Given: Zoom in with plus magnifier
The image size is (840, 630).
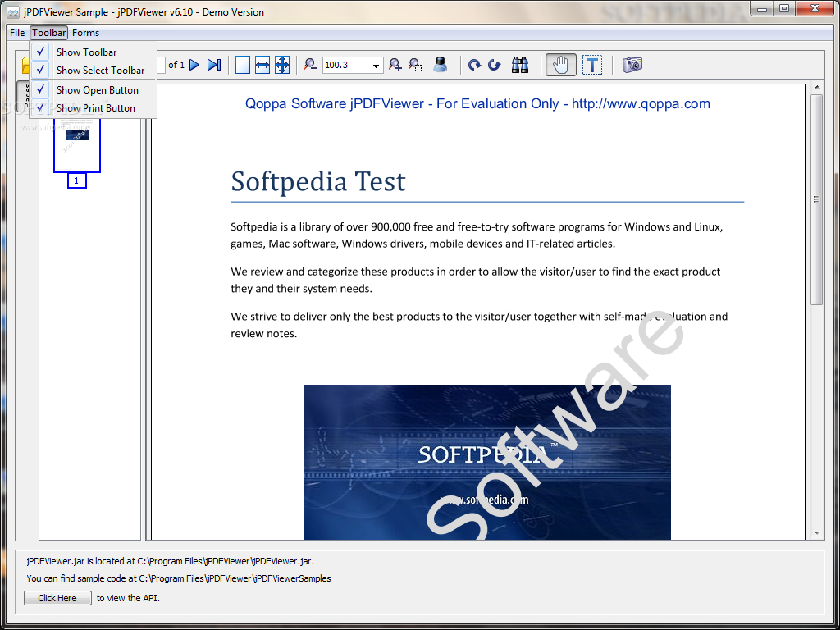Looking at the screenshot, I should click(x=395, y=65).
